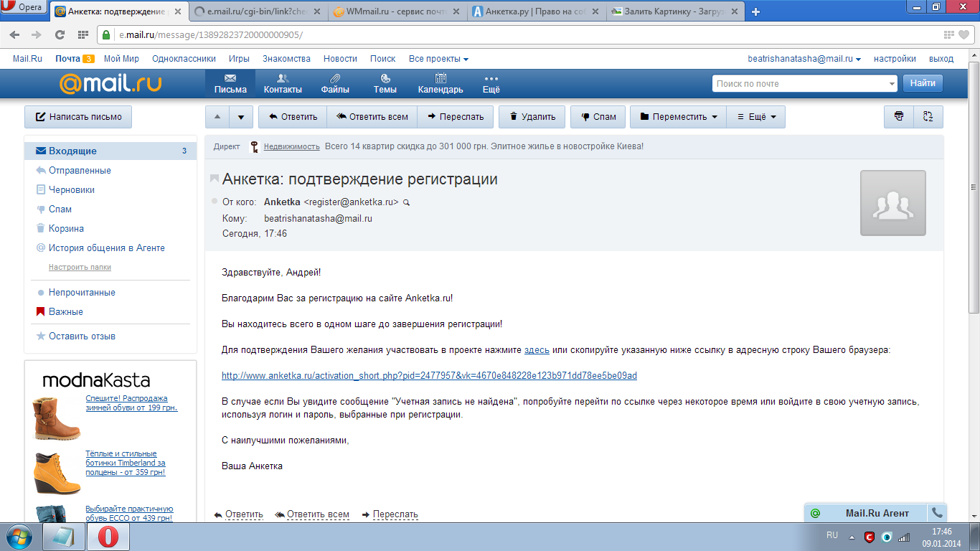The width and height of the screenshot is (980, 551).
Task: Click the здесь confirmation link
Action: tap(537, 350)
